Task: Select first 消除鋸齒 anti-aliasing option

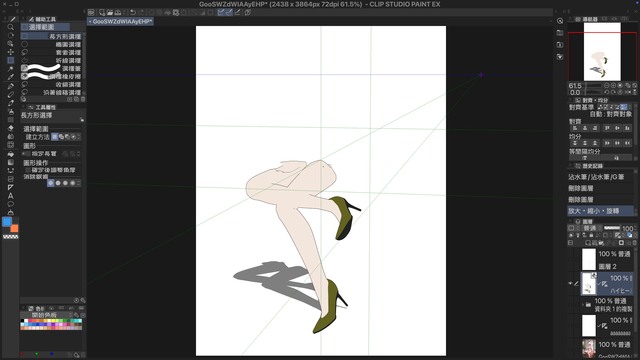Action: click(x=51, y=183)
